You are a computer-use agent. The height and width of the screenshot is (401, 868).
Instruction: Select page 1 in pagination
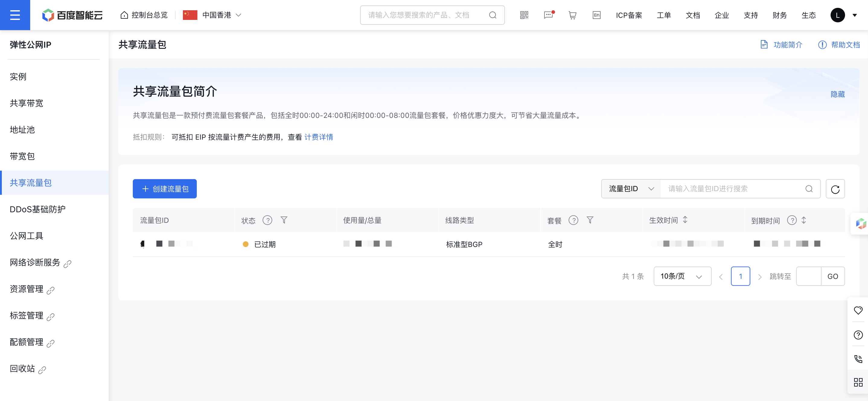(740, 276)
